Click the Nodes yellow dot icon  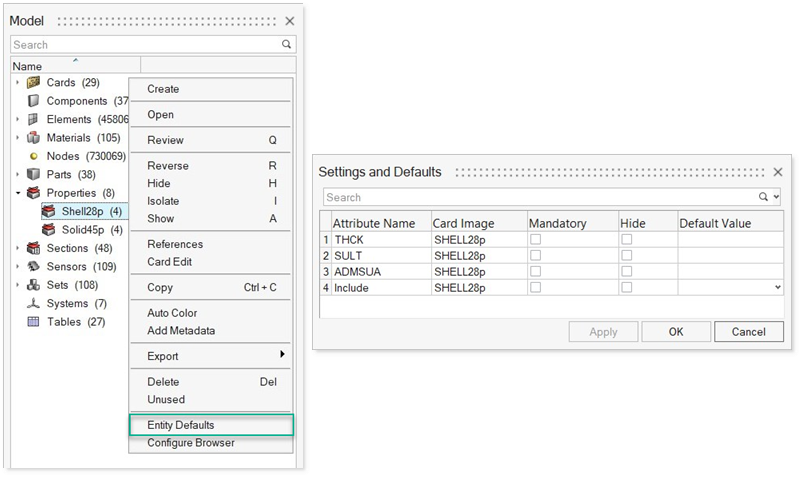click(x=33, y=156)
